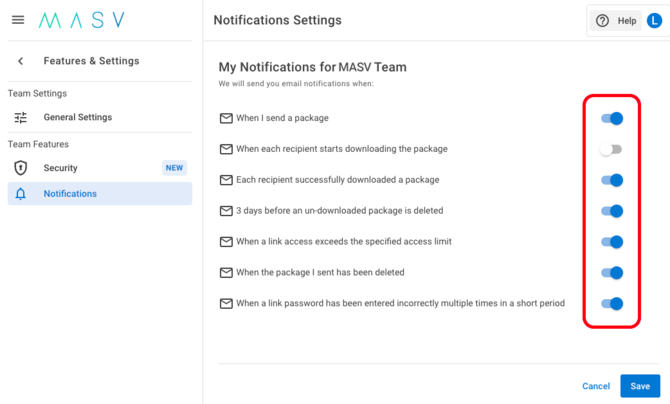Click the Features & Settings heading

91,61
